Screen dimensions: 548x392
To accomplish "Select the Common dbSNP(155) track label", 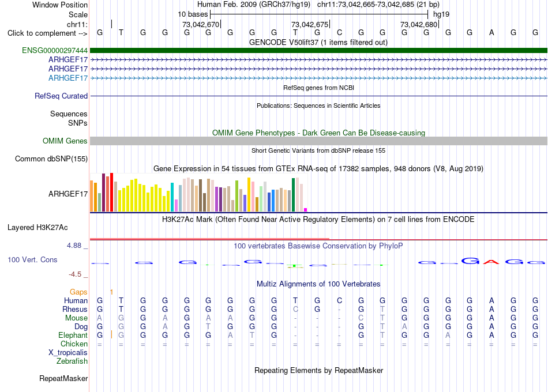I will 51,159.
